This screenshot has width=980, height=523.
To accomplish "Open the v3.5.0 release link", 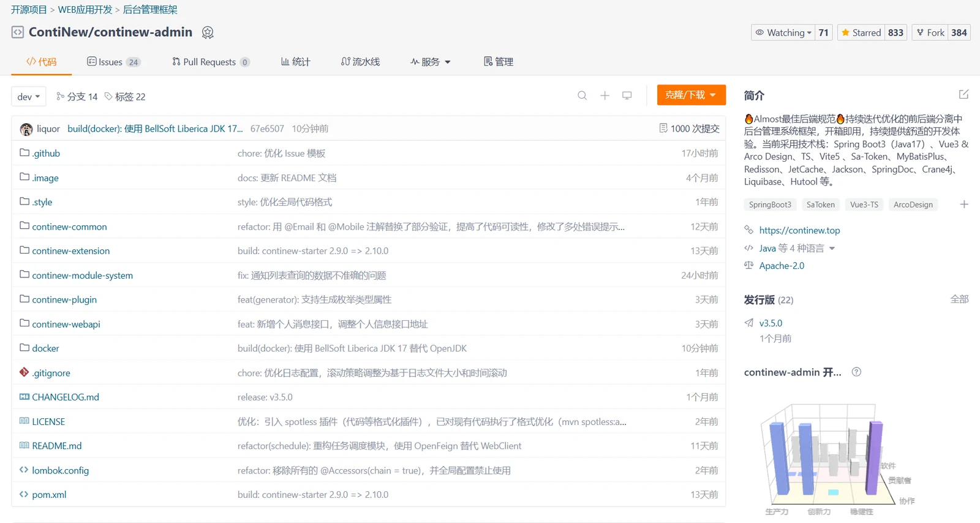I will click(x=771, y=323).
